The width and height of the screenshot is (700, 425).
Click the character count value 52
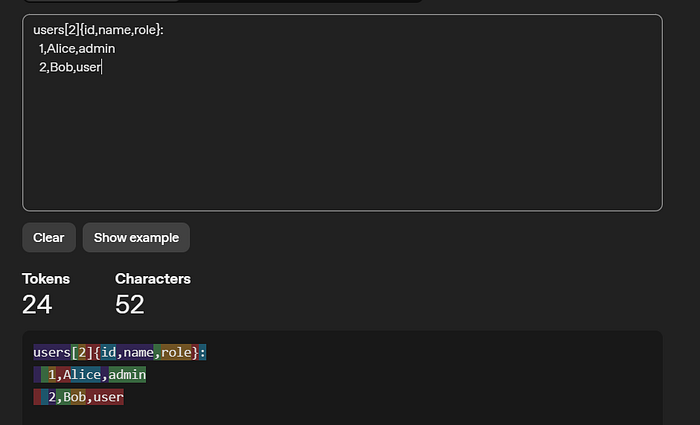[130, 305]
